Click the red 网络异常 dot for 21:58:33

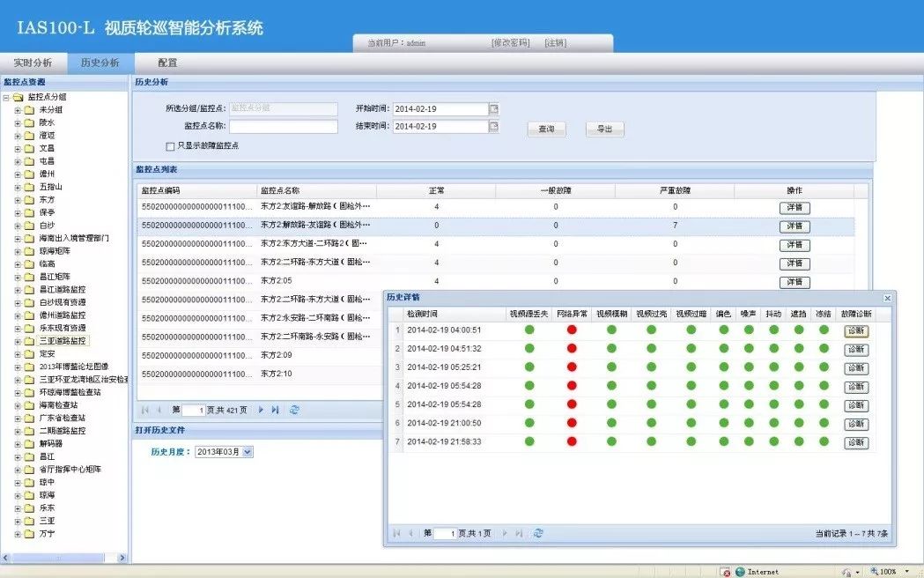[x=572, y=441]
